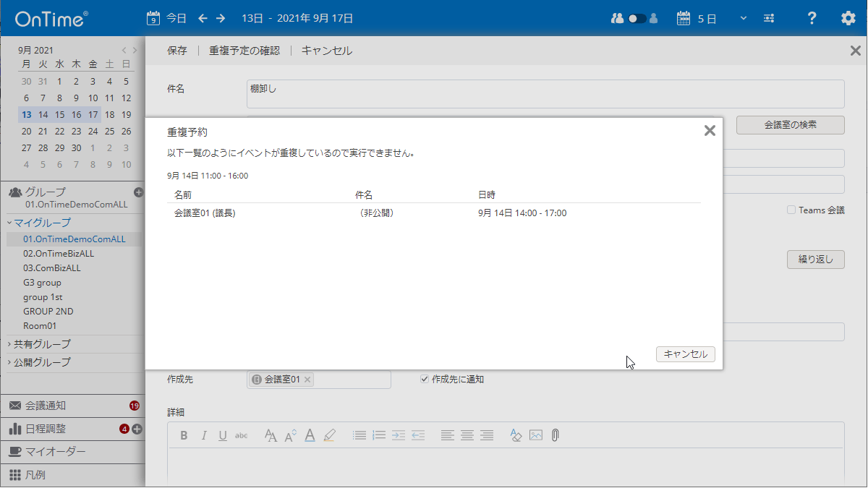Open the view dropdown next to 5日
The height and width of the screenshot is (488, 868).
tap(743, 18)
